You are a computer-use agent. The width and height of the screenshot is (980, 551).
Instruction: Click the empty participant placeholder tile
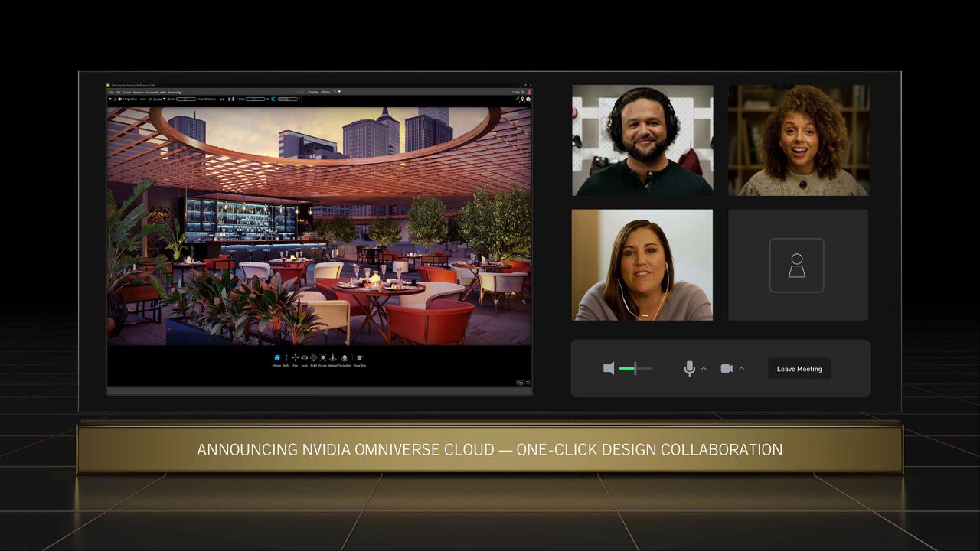pyautogui.click(x=799, y=265)
